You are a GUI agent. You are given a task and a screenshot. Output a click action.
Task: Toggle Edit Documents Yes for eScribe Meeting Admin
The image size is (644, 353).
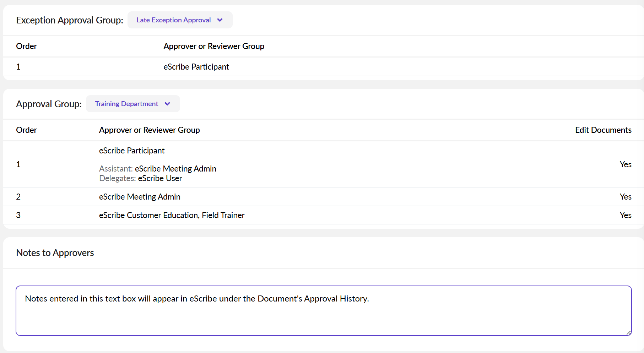[x=625, y=197]
